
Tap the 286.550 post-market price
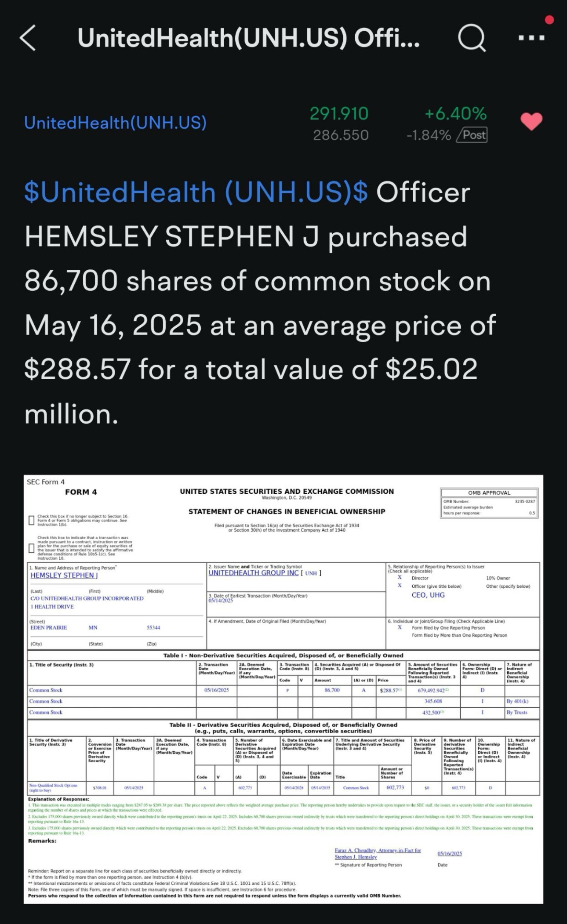click(341, 135)
